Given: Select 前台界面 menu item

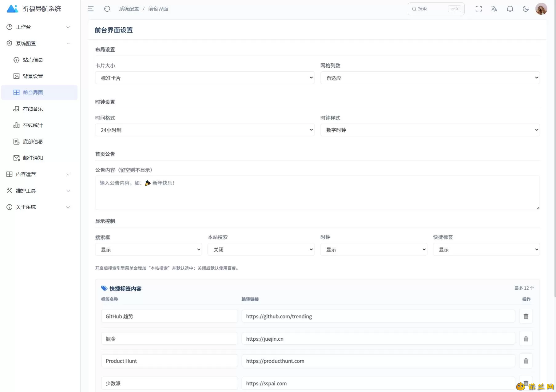Looking at the screenshot, I should [x=39, y=92].
